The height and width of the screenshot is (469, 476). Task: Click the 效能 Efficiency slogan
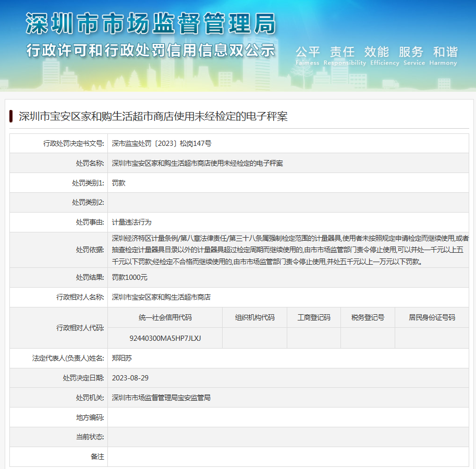click(x=384, y=56)
